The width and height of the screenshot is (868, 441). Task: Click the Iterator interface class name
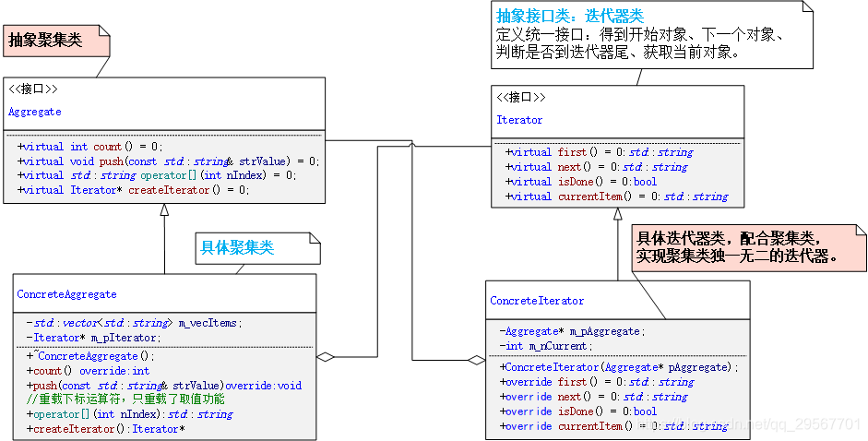click(x=519, y=120)
